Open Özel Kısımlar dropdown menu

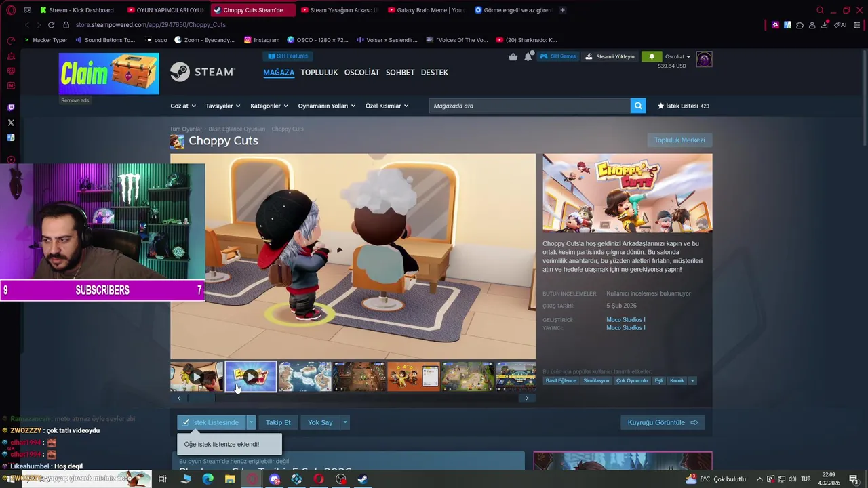pos(387,106)
